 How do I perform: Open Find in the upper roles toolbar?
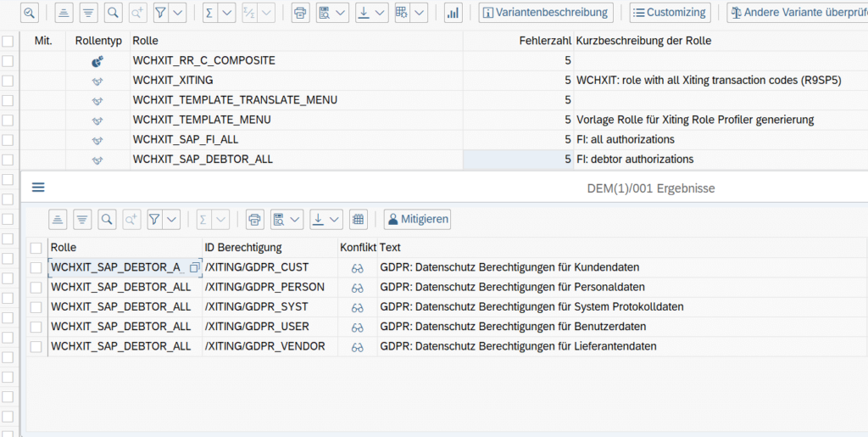click(x=113, y=12)
